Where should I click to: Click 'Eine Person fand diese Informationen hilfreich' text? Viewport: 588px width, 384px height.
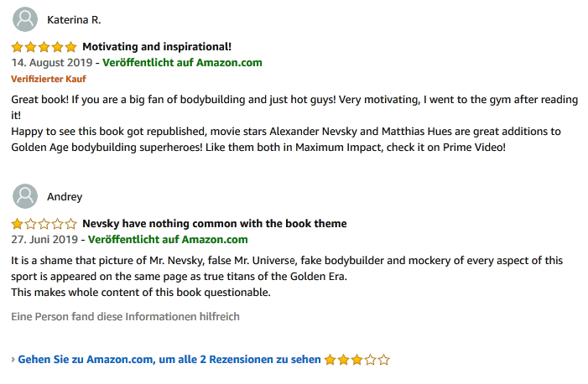click(125, 316)
